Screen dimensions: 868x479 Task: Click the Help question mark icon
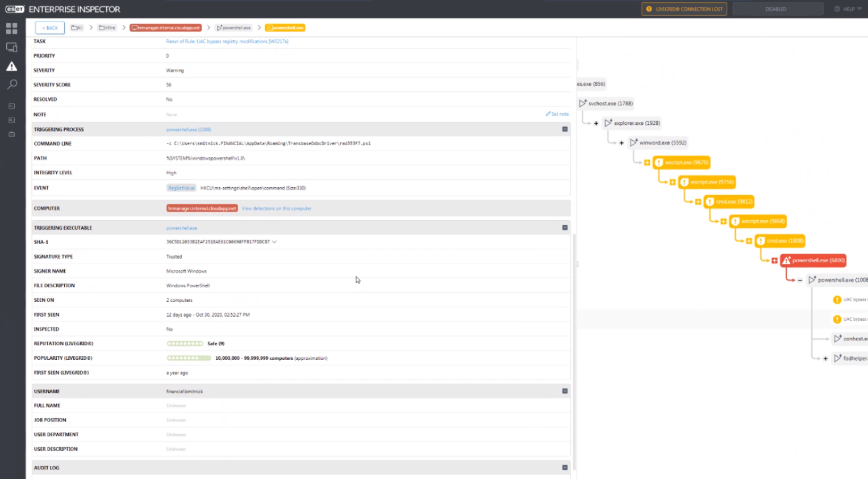[837, 9]
